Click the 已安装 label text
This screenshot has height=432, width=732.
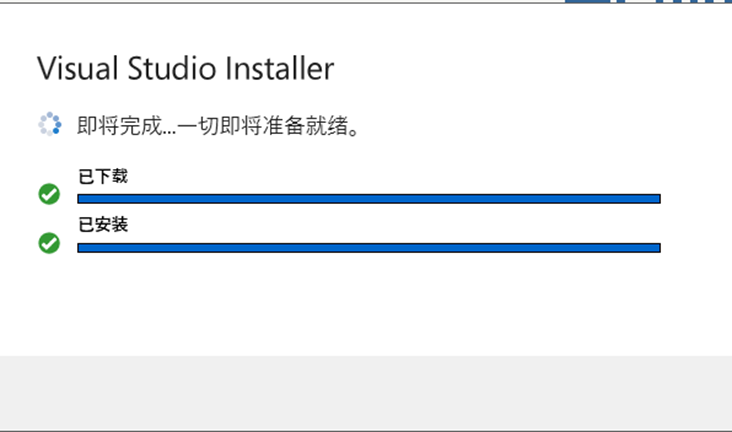point(103,225)
